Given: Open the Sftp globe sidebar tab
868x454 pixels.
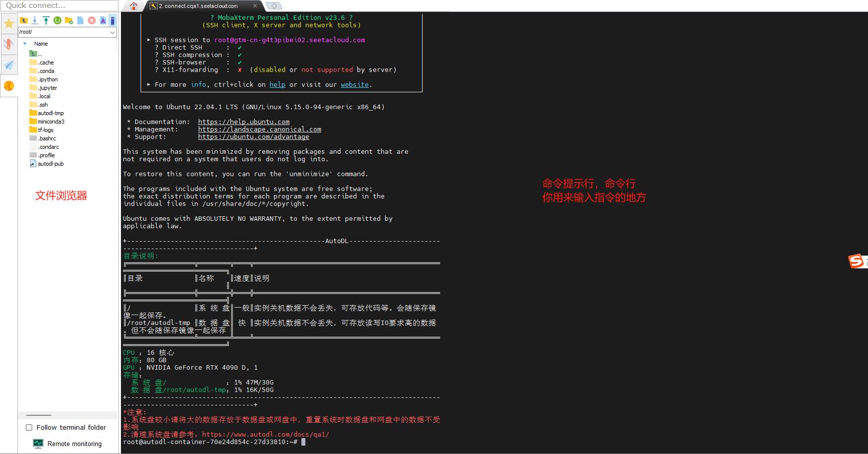Looking at the screenshot, I should point(9,86).
